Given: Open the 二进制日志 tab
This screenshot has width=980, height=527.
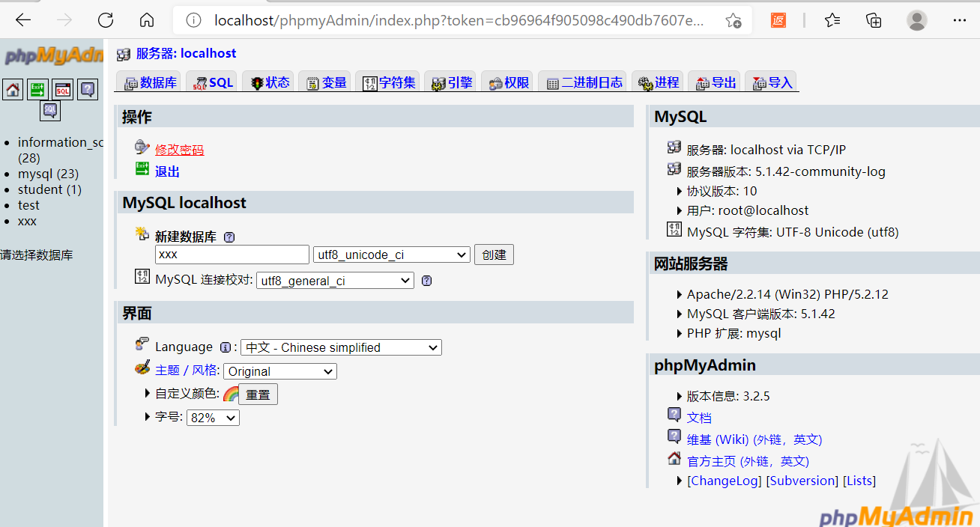Looking at the screenshot, I should point(584,82).
